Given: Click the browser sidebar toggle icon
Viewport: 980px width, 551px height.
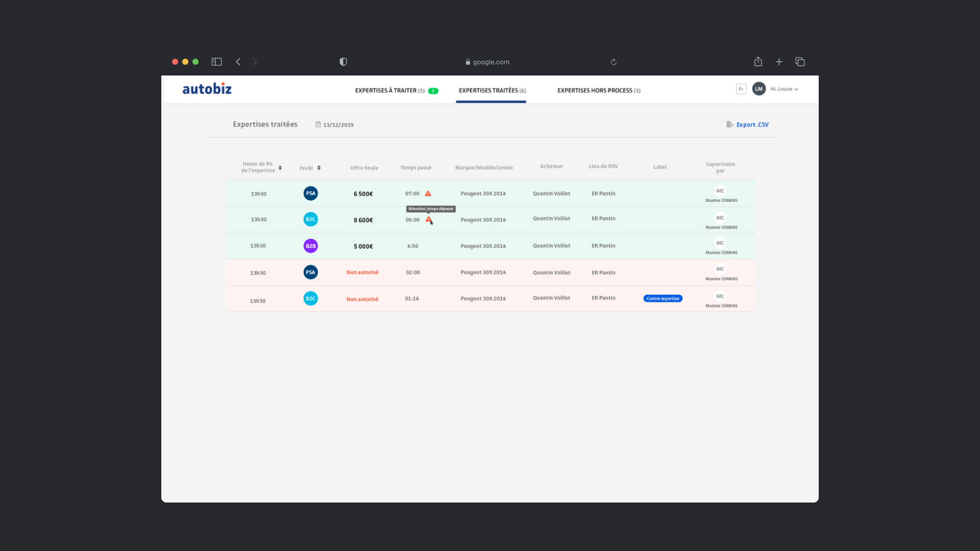Looking at the screenshot, I should pos(216,62).
